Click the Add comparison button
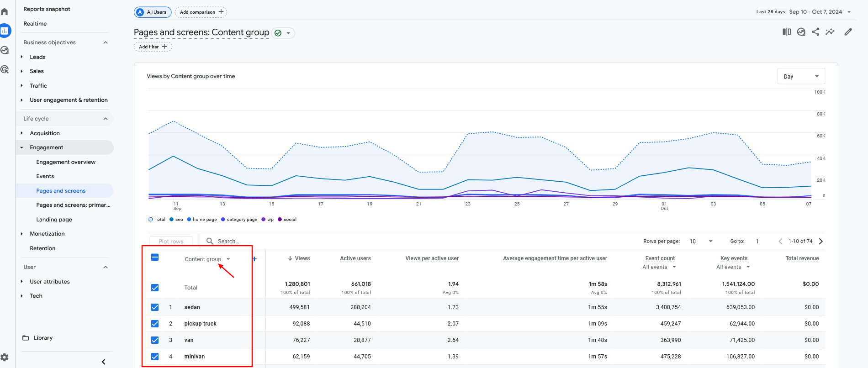The width and height of the screenshot is (868, 368). (201, 12)
